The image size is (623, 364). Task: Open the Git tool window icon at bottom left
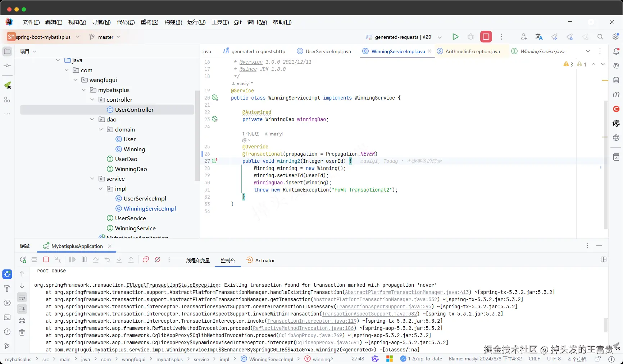pyautogui.click(x=7, y=346)
